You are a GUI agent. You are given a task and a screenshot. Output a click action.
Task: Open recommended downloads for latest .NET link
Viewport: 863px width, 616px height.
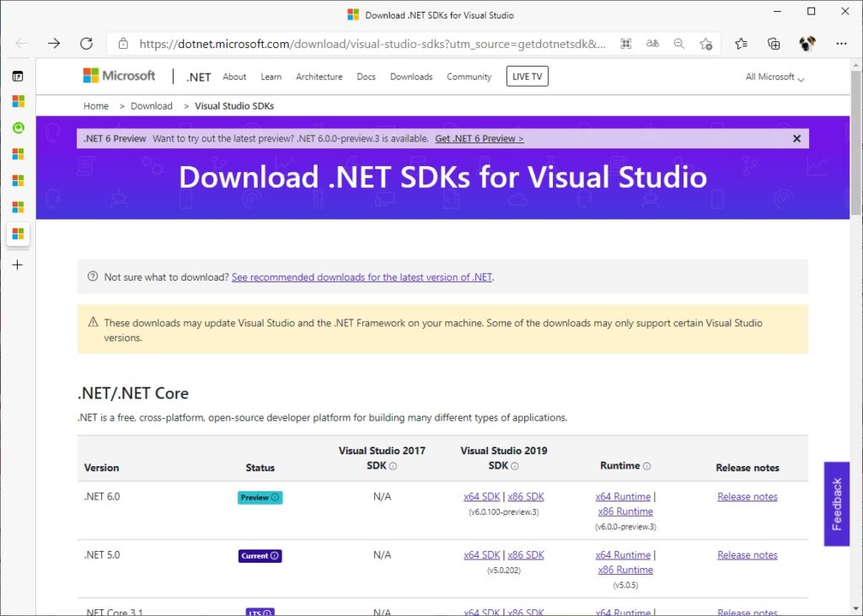[x=362, y=277]
